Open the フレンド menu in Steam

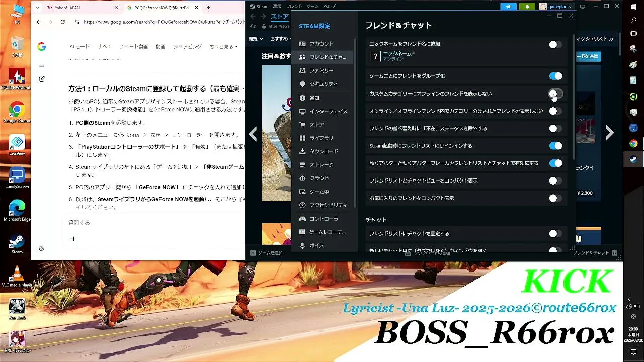tap(294, 7)
